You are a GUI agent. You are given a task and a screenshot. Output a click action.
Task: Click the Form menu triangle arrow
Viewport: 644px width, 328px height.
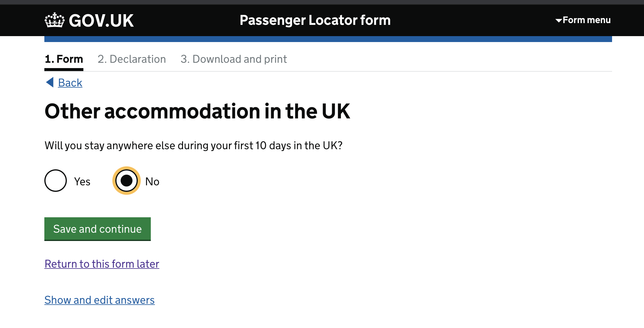coord(559,20)
